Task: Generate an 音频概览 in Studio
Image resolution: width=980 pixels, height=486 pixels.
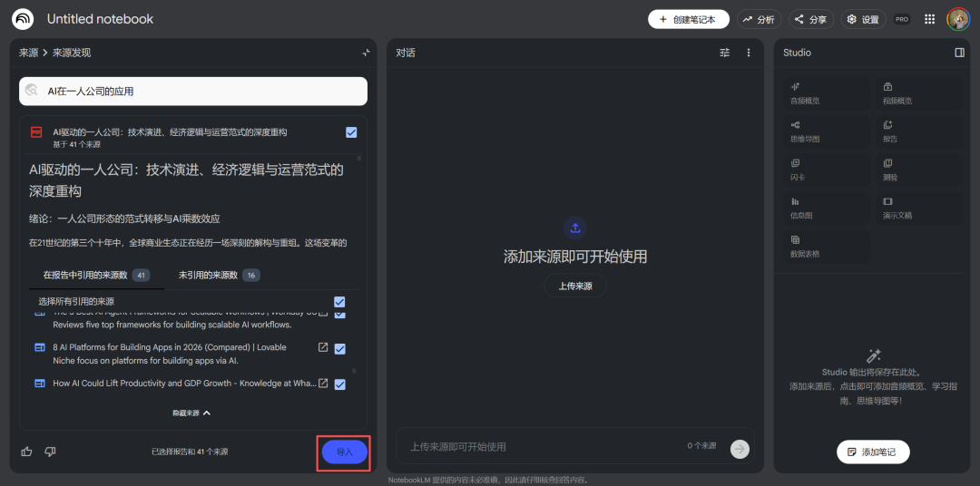Action: (x=827, y=93)
